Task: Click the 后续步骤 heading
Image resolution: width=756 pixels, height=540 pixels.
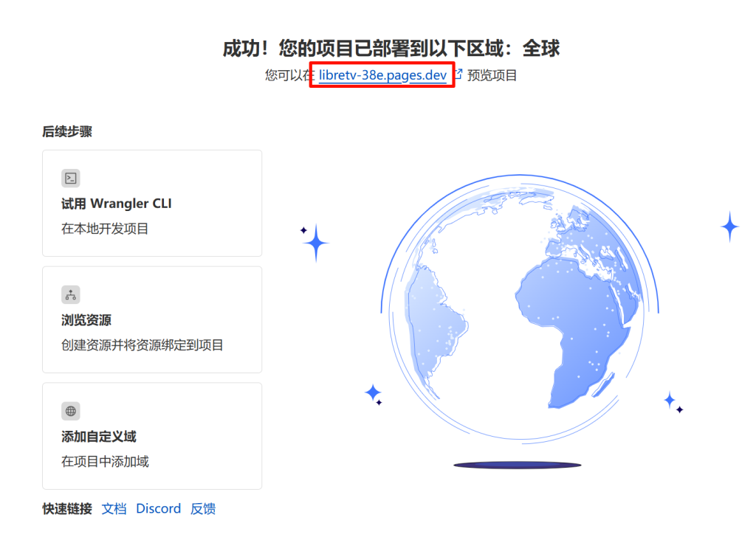Action: pos(67,131)
